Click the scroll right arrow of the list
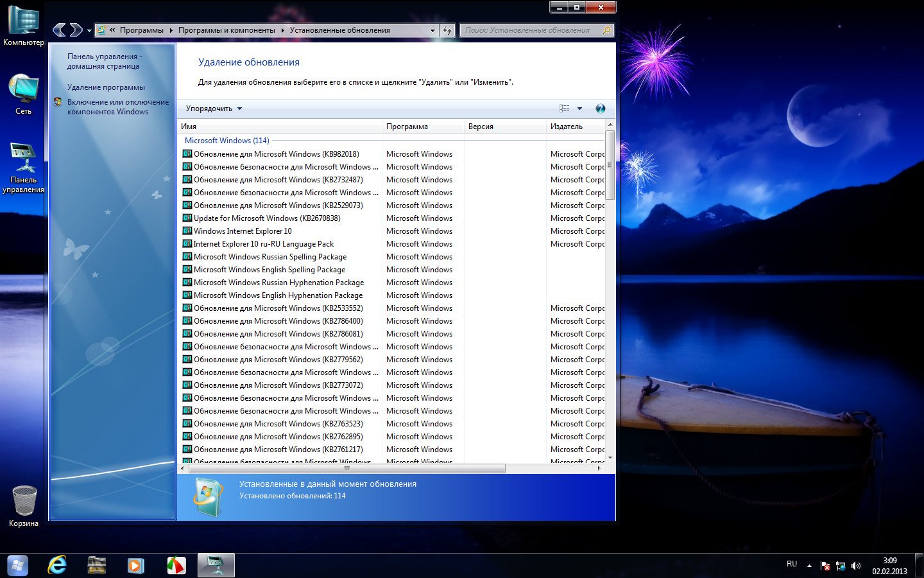Viewport: 924px width, 578px height. [599, 469]
